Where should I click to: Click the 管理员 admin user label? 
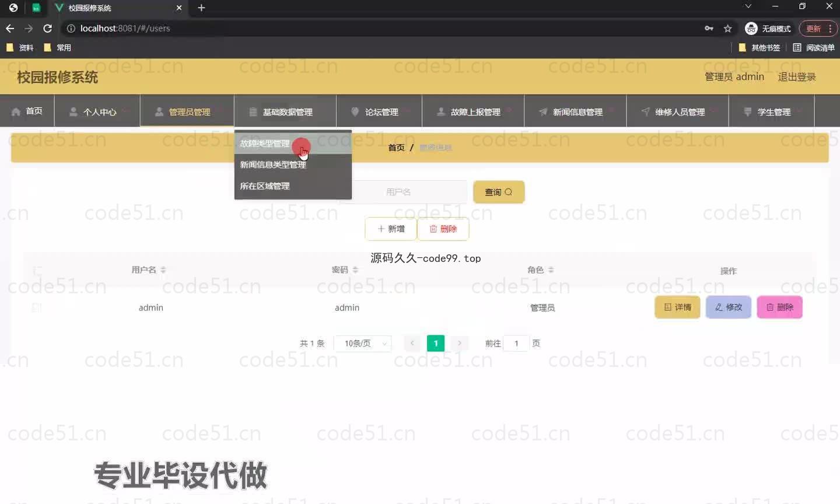pyautogui.click(x=734, y=76)
